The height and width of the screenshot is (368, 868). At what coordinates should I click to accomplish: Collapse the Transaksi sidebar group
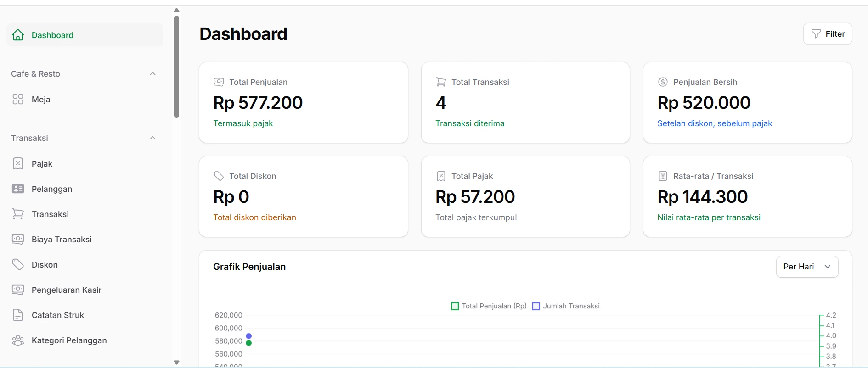153,138
